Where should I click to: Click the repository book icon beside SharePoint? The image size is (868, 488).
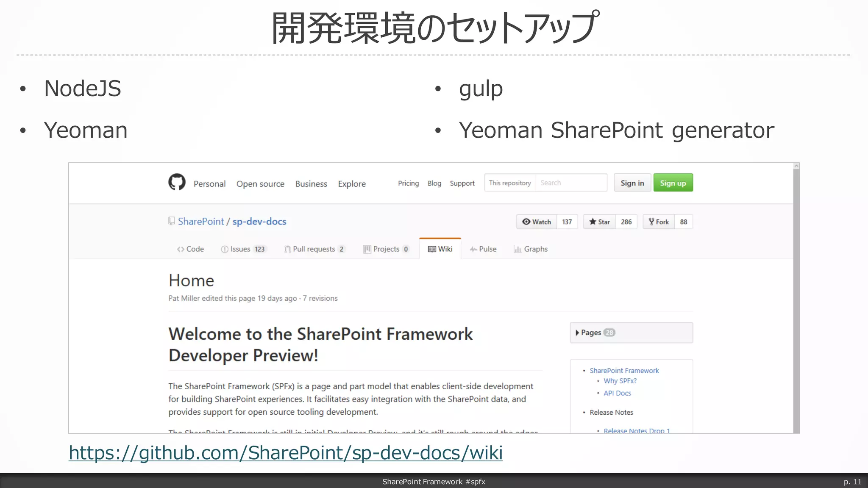[x=172, y=221]
